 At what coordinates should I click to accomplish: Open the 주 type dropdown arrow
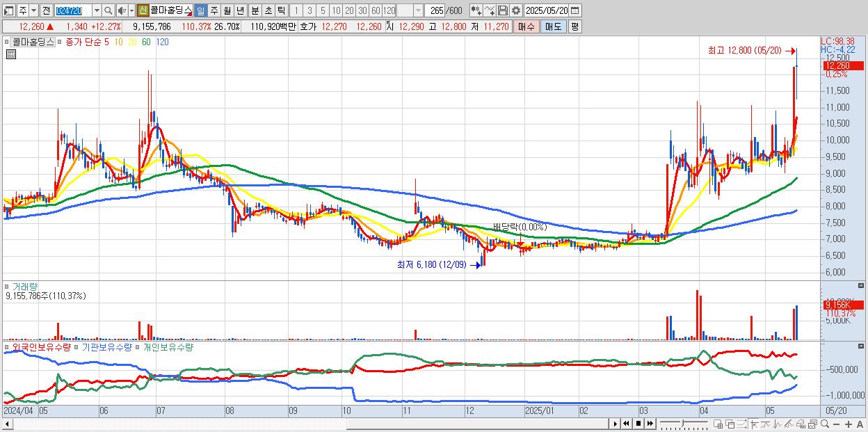[33, 10]
